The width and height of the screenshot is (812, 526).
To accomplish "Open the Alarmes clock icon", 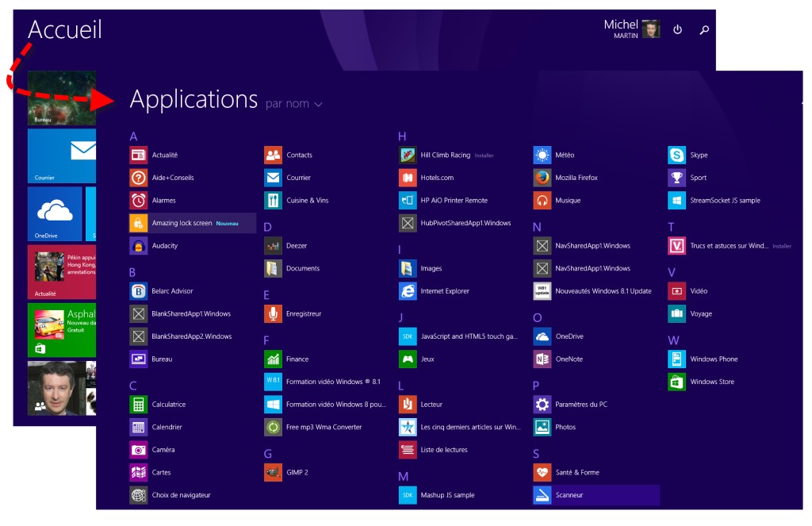I will tap(138, 201).
